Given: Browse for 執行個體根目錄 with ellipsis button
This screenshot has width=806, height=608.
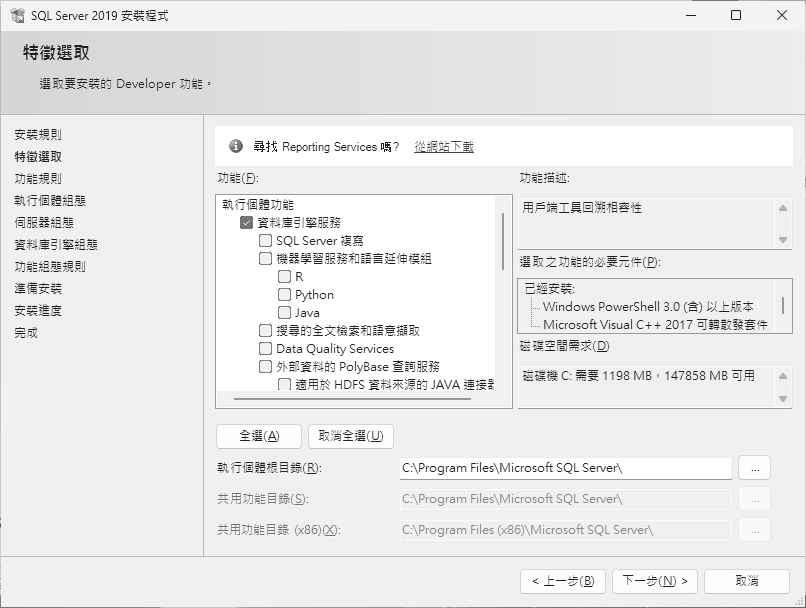Looking at the screenshot, I should point(755,468).
